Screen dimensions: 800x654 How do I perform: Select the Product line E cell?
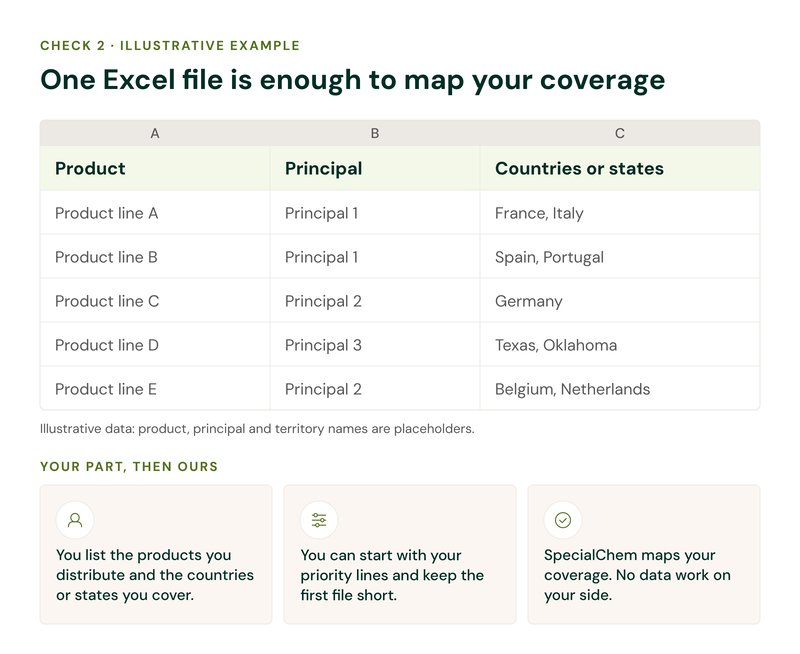click(x=155, y=389)
